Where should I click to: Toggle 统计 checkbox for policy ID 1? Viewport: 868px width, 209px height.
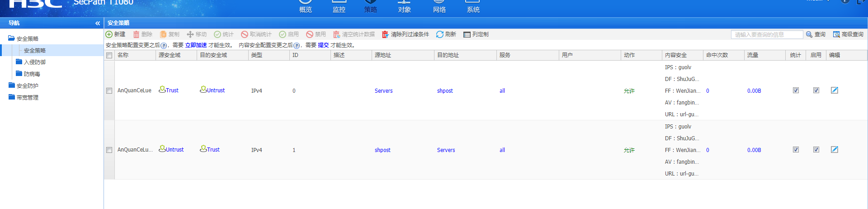tap(796, 150)
